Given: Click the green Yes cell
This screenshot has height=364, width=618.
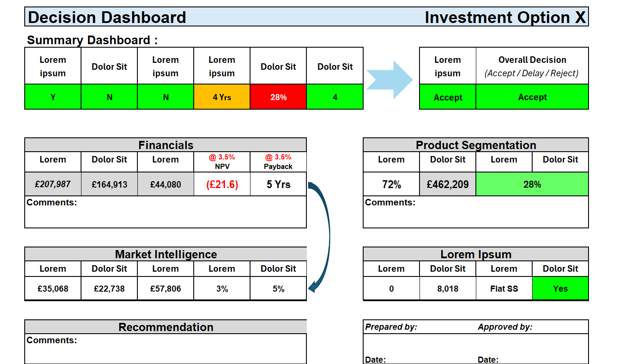Looking at the screenshot, I should 560,289.
